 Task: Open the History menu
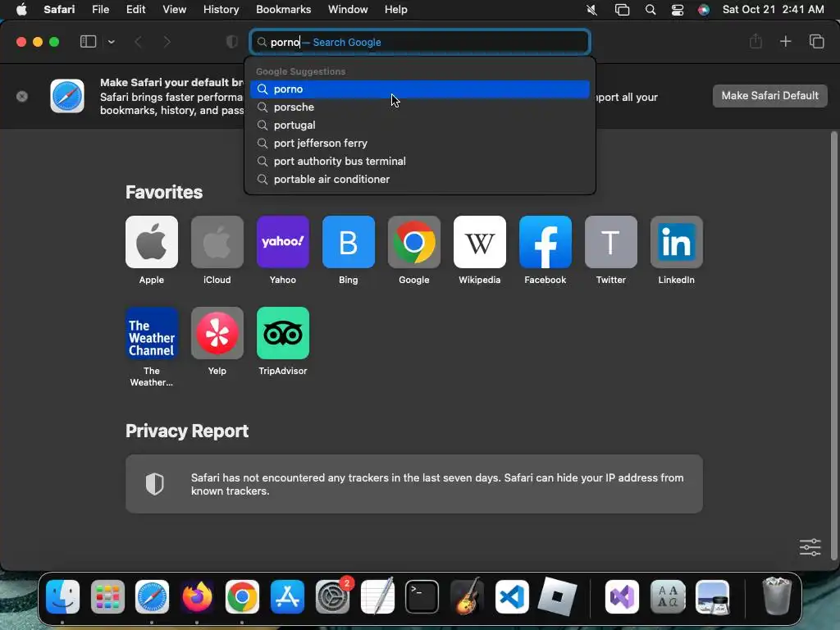pos(221,10)
